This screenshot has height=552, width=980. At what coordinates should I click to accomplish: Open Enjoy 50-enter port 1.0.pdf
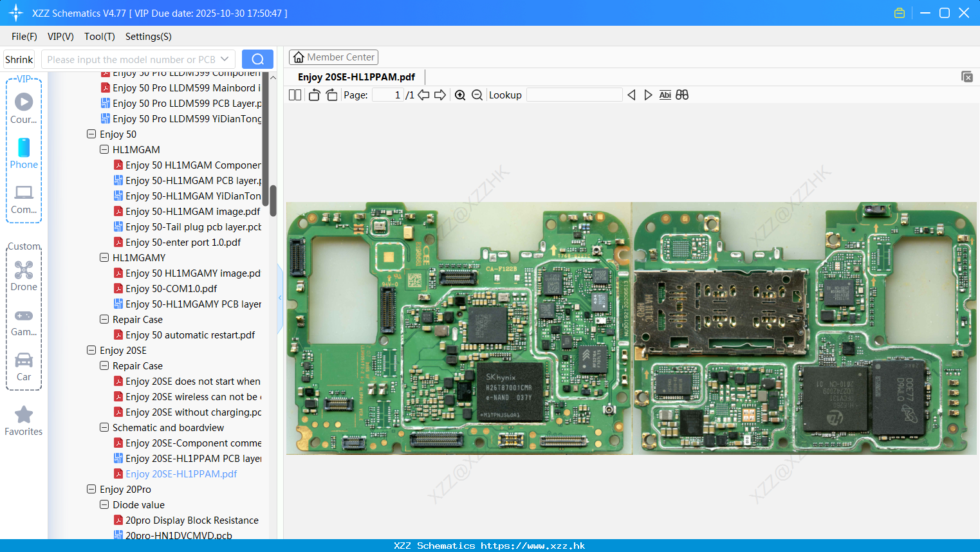point(177,243)
